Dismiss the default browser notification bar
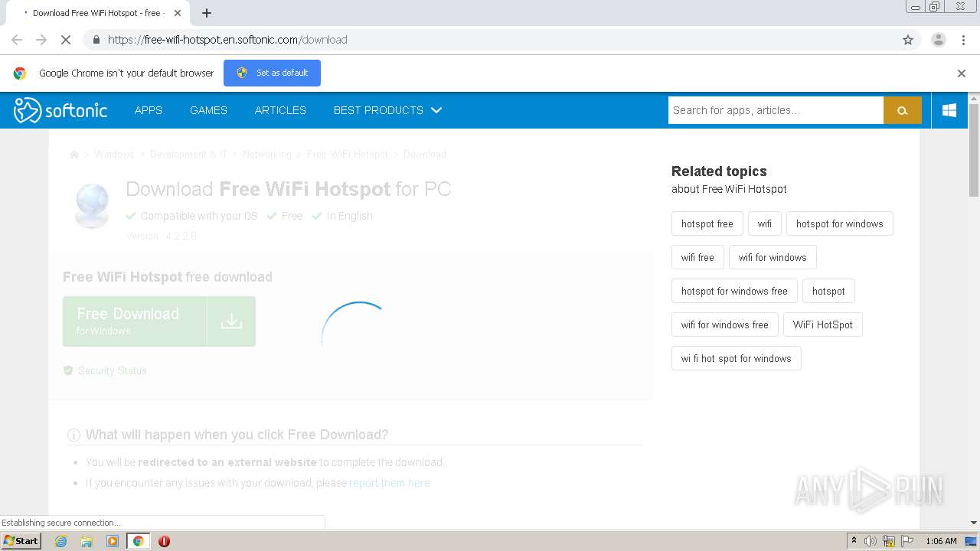Screen dimensions: 980x551 [x=962, y=73]
